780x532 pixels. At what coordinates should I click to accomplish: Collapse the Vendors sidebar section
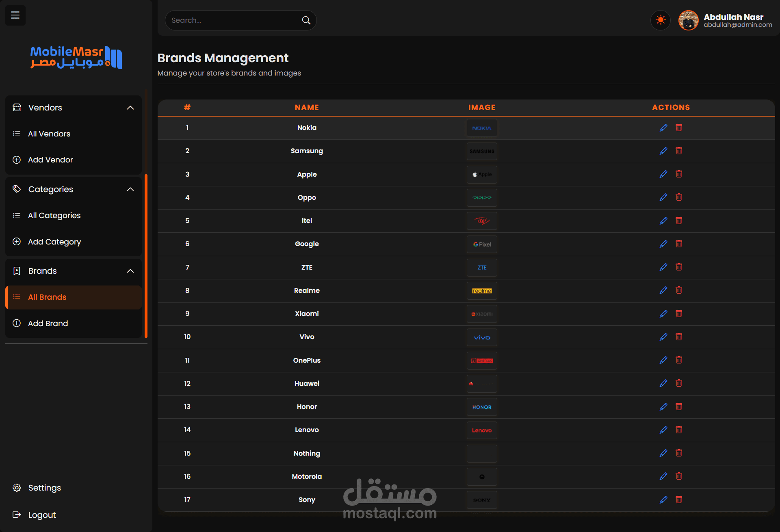click(x=130, y=108)
